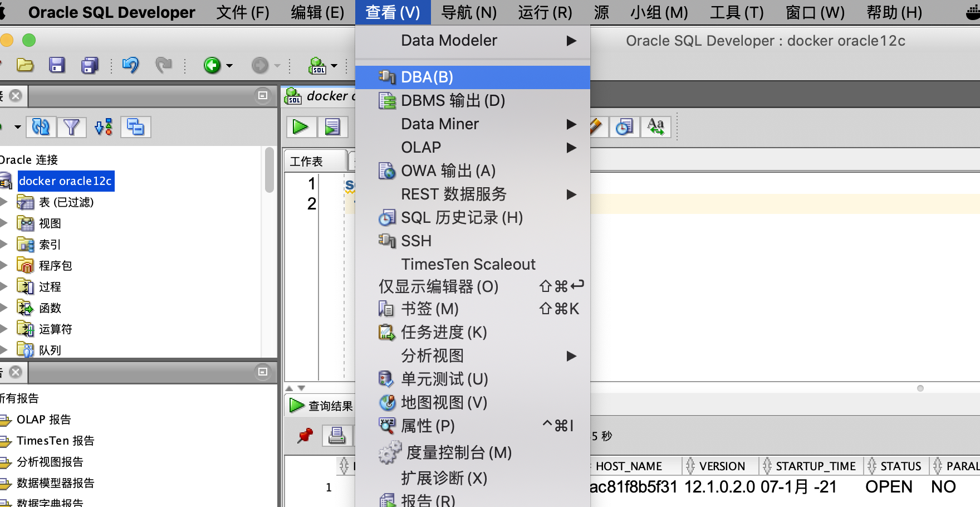Create a new connection with the SQL icon
Viewport: 980px width, 507px height.
317,65
